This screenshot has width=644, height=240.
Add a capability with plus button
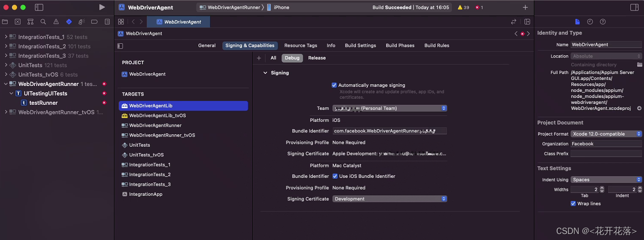click(259, 58)
